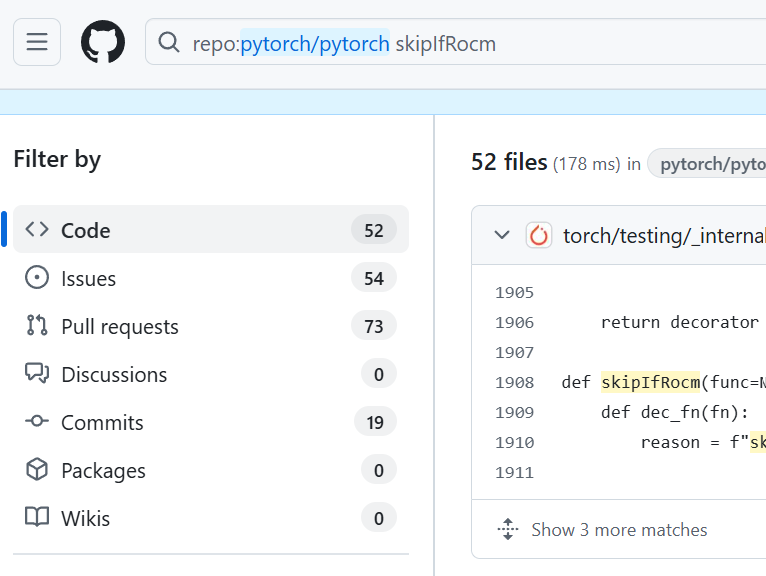Collapse the torch/testing result file chevron

click(x=502, y=235)
